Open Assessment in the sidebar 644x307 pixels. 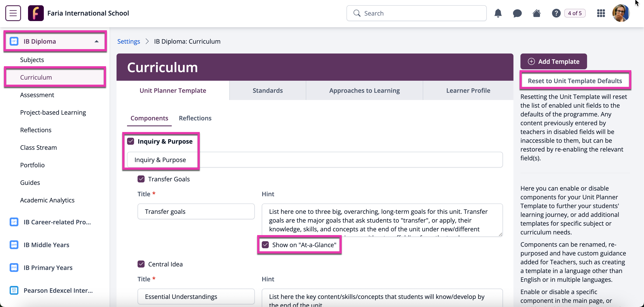pyautogui.click(x=37, y=95)
